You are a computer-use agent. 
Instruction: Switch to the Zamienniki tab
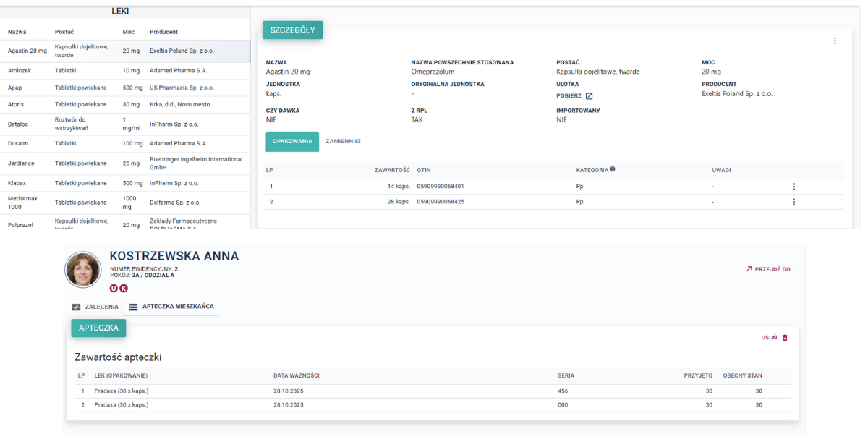pos(343,142)
